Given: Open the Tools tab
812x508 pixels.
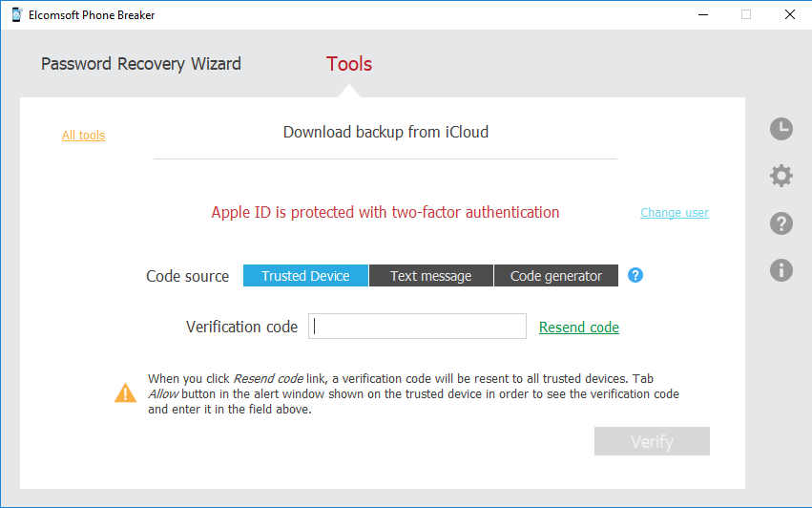Looking at the screenshot, I should (349, 64).
